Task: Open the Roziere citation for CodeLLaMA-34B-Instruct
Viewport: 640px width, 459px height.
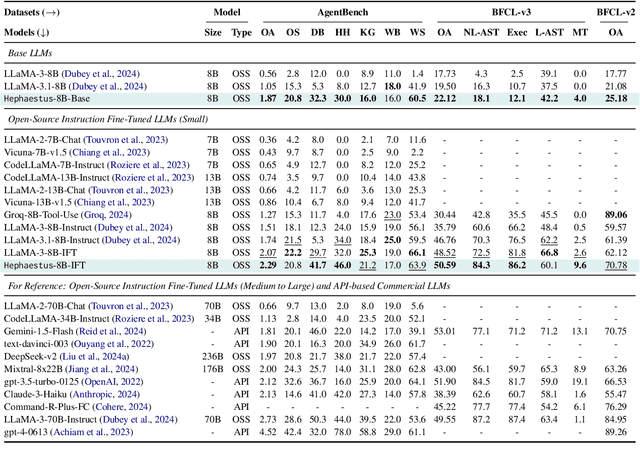Action: point(153,319)
